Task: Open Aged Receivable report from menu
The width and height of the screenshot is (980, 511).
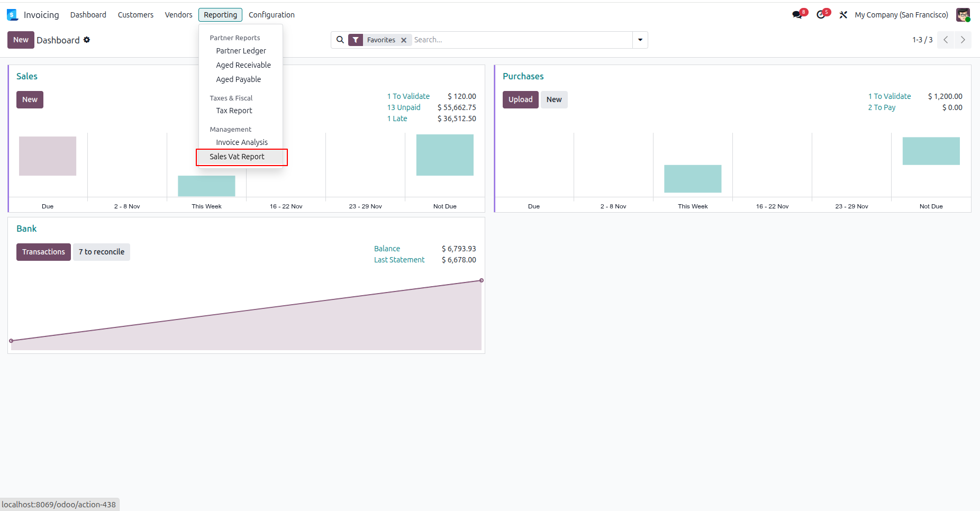Action: point(243,65)
